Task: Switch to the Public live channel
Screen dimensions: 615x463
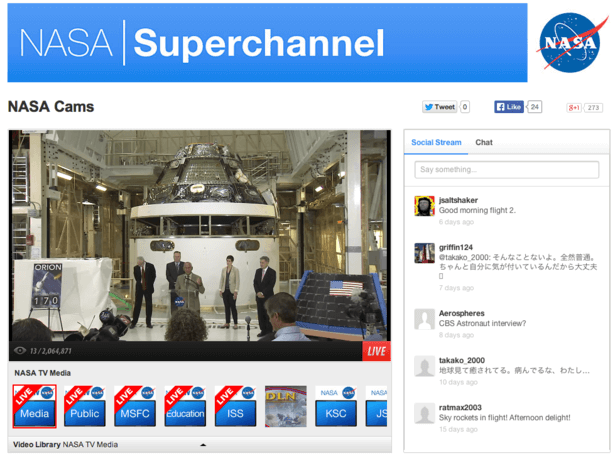Action: click(84, 406)
